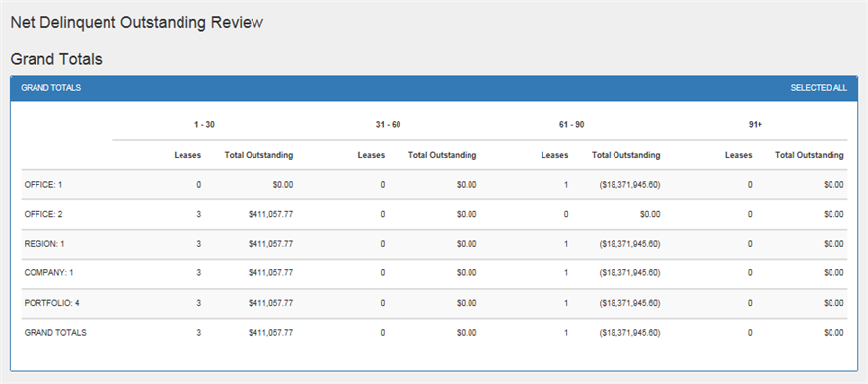Click the 61 - 90 column group header
Image resolution: width=868 pixels, height=384 pixels.
coord(571,125)
